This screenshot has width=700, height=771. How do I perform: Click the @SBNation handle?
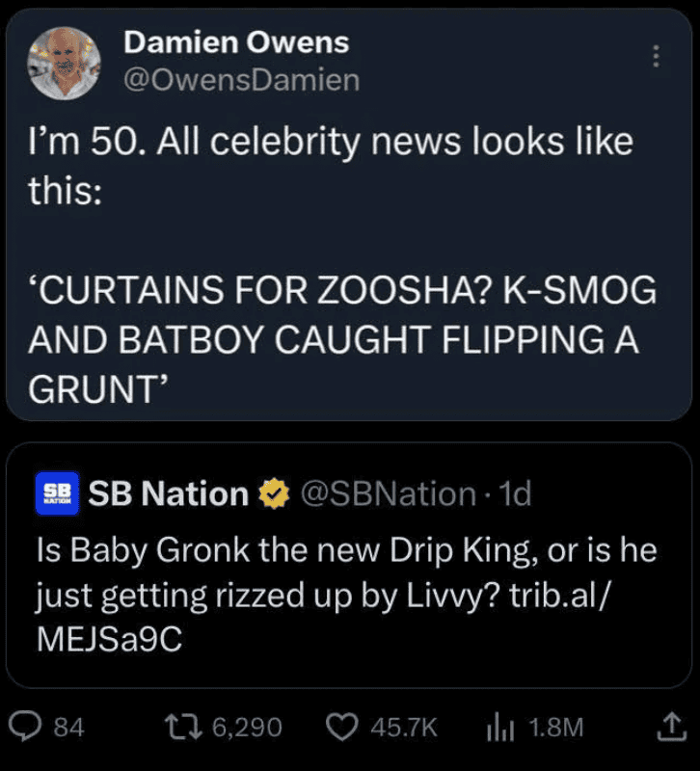coord(388,494)
